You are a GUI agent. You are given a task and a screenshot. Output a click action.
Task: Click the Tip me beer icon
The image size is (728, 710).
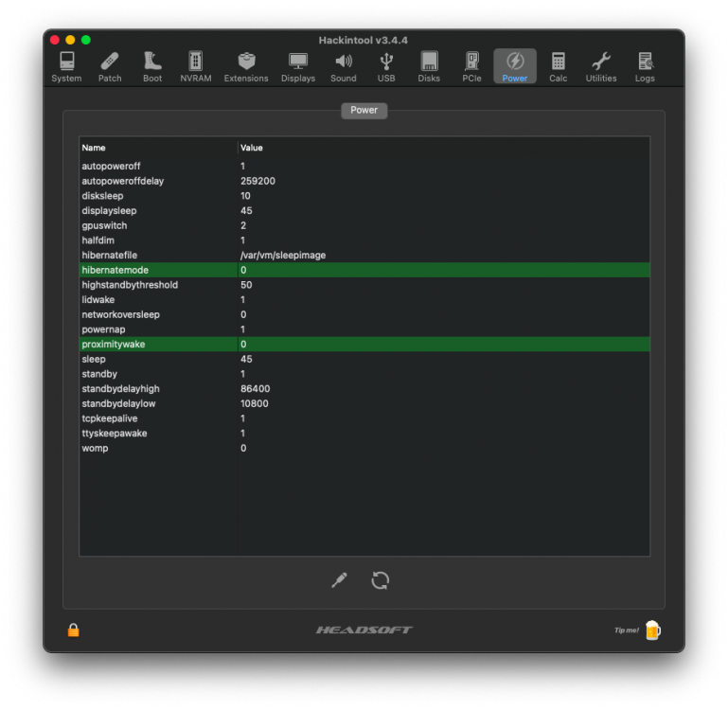652,630
